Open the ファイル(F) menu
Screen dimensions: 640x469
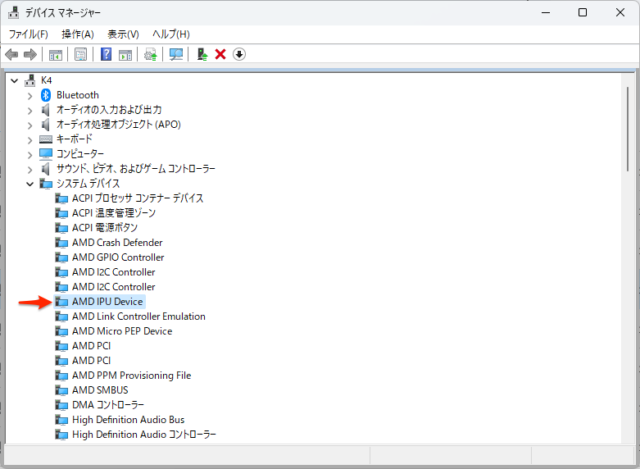[28, 34]
